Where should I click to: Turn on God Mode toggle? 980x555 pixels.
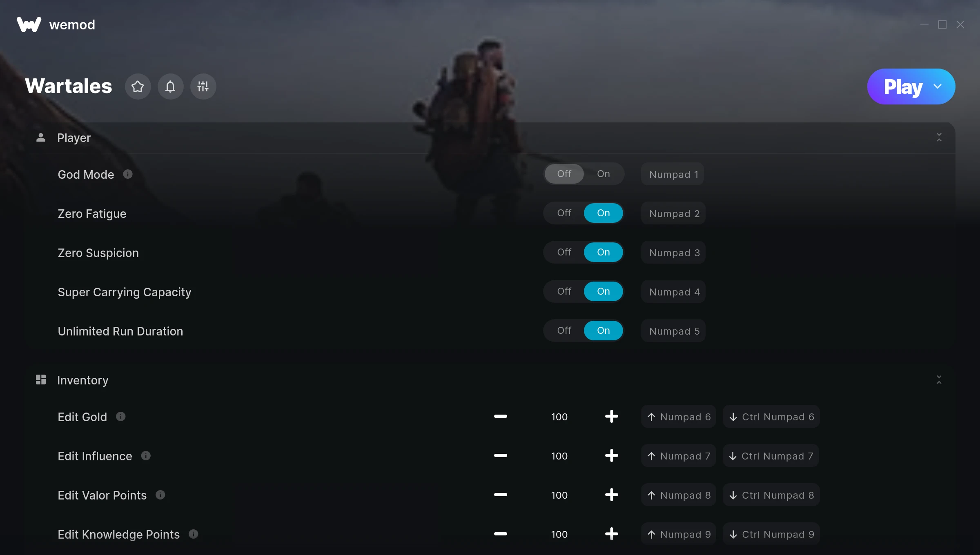coord(604,174)
